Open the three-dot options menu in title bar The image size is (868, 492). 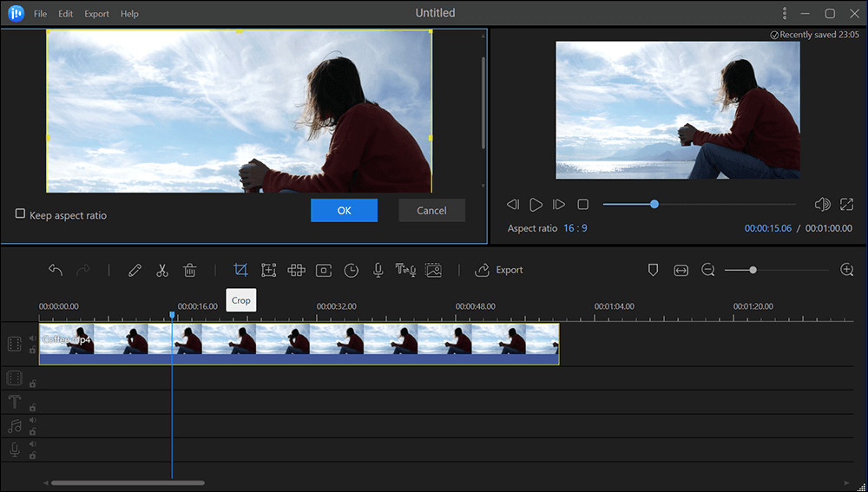tap(785, 13)
